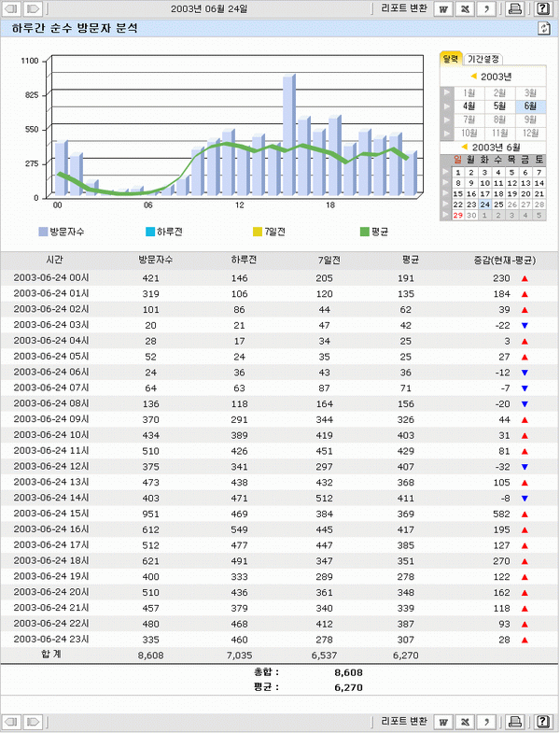
Task: Export to Word from bottom toolbar
Action: (443, 722)
